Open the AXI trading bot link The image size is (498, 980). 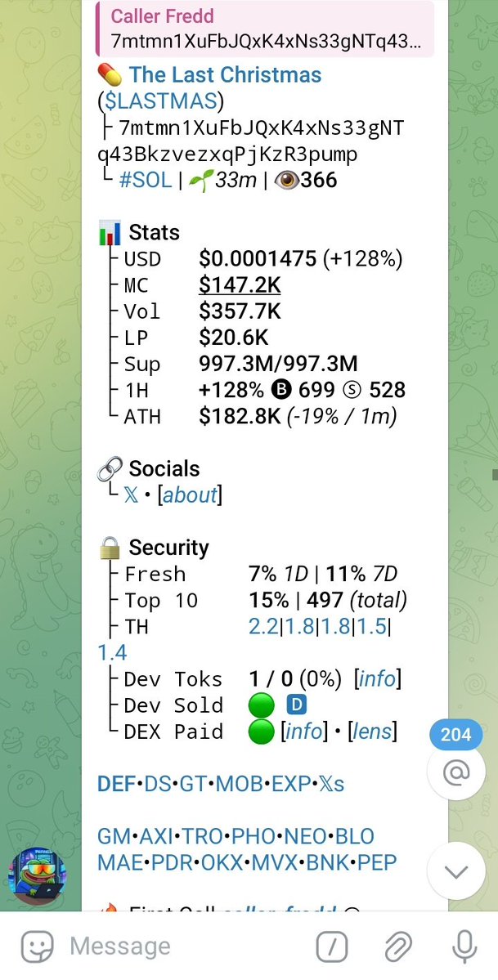coord(157,837)
